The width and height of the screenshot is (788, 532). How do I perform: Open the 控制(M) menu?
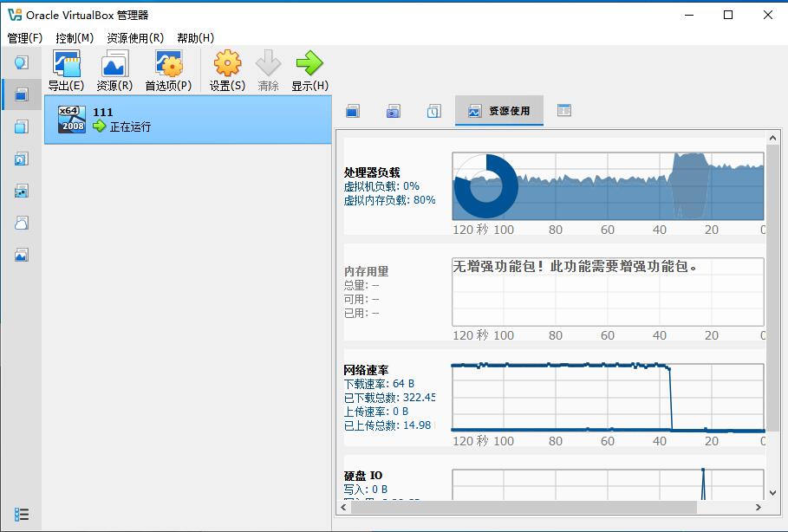[x=75, y=38]
